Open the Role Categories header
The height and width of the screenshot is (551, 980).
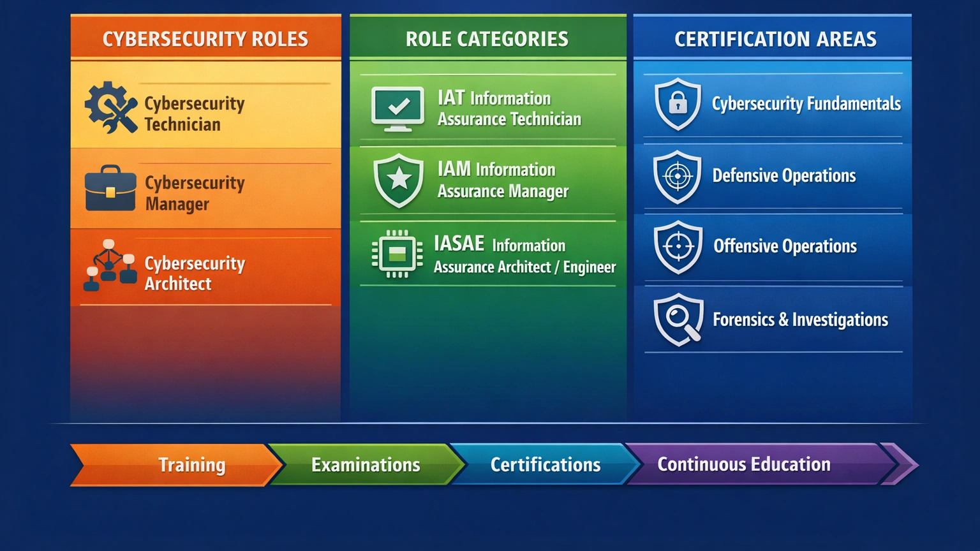(x=487, y=38)
